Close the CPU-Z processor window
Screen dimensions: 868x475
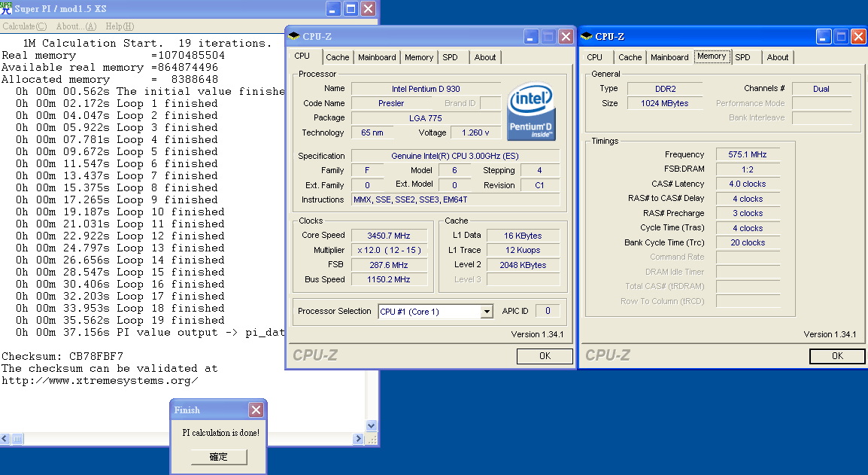(566, 37)
